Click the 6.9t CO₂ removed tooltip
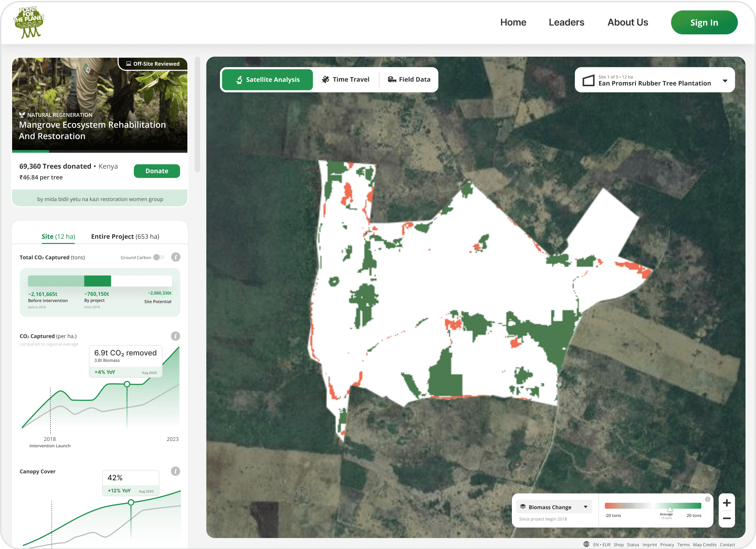 click(126, 361)
